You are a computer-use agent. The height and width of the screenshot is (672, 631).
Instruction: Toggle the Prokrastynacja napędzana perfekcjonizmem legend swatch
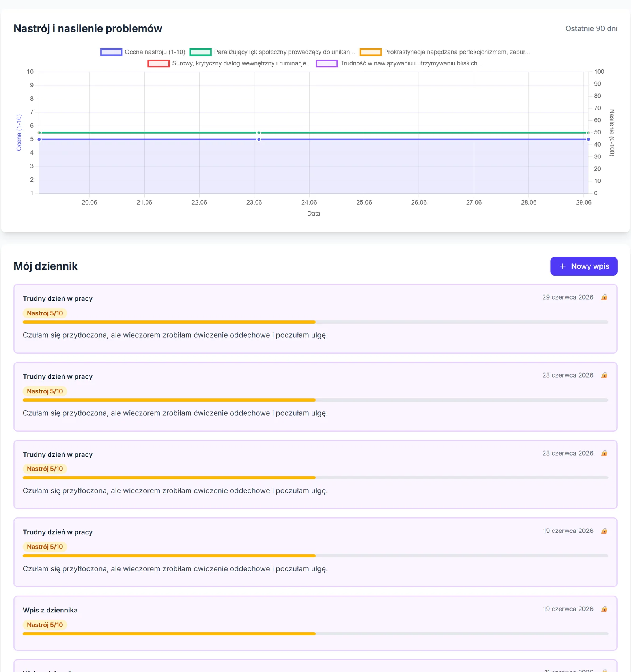[x=370, y=52]
